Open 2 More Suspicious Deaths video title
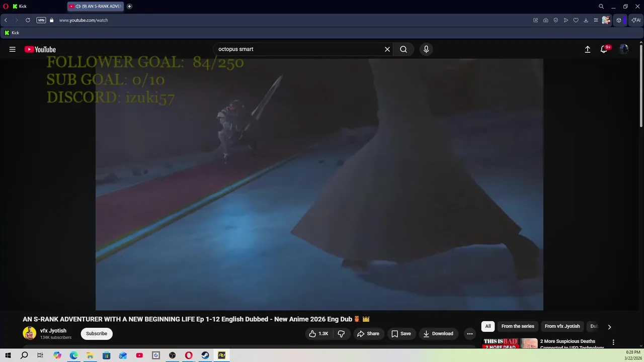The height and width of the screenshot is (362, 644). point(572,344)
